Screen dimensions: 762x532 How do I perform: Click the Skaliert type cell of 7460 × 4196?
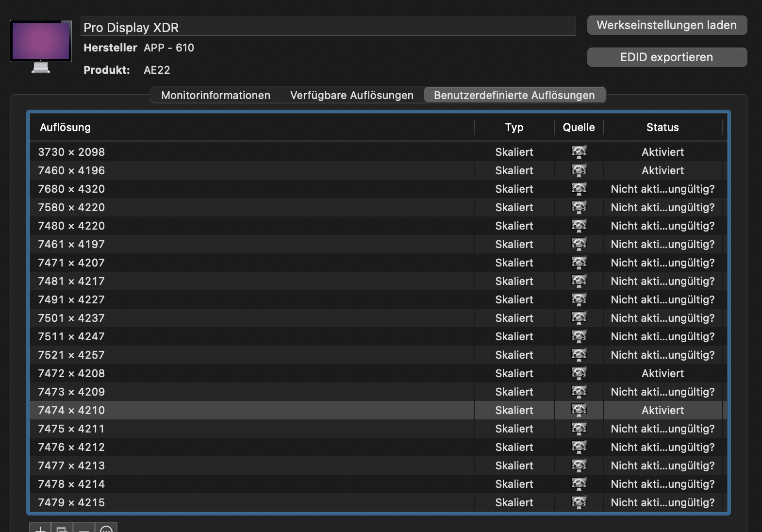(514, 170)
